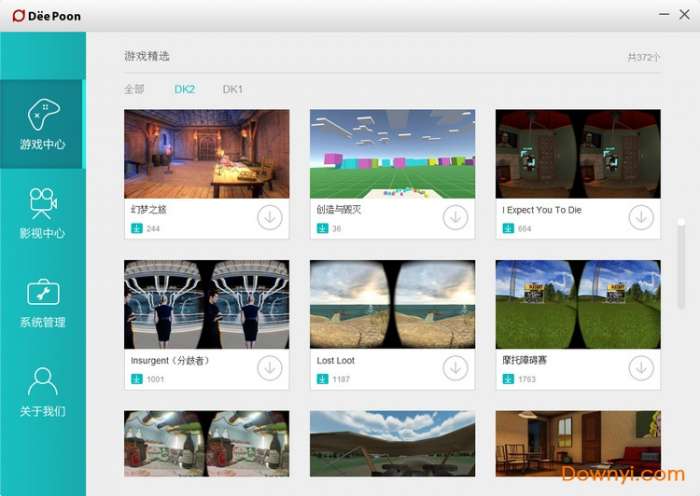Close the DeePoon window
Viewport: 700px width, 496px height.
point(684,14)
